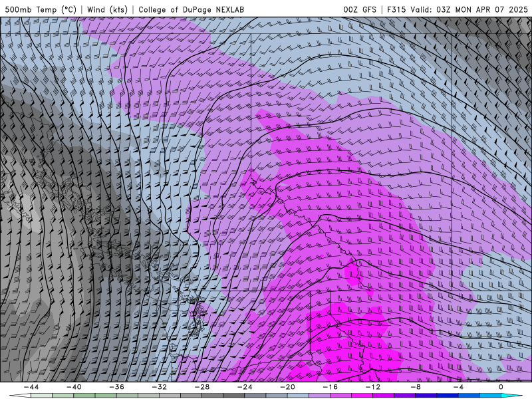
Task: Click the '00Z GFS' model run label
Action: [360, 9]
